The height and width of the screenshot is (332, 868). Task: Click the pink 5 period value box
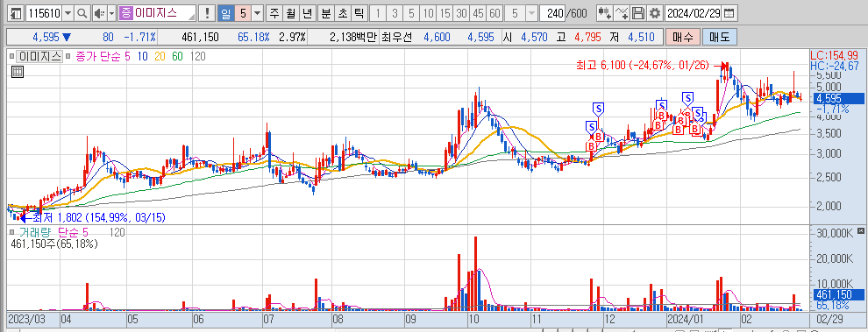point(244,13)
